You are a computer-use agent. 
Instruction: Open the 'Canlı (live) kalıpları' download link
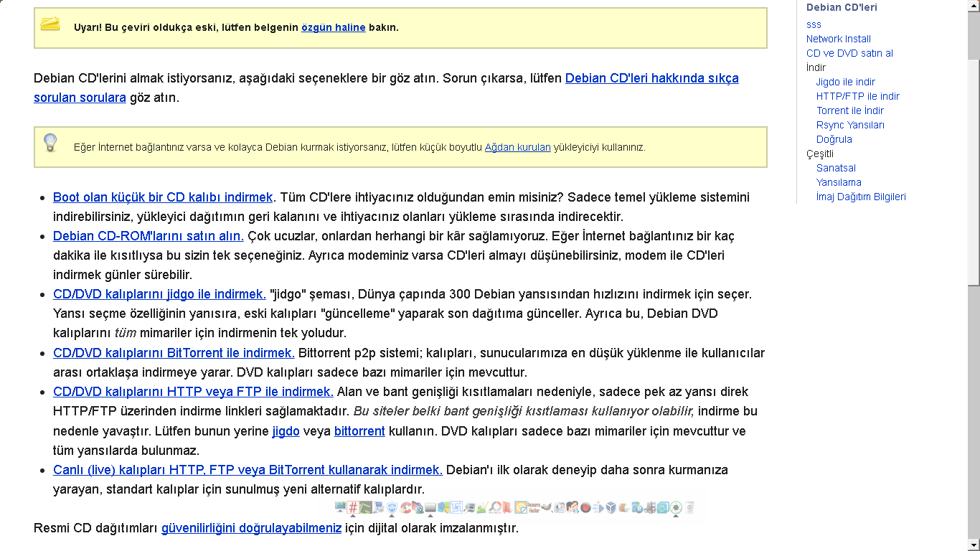pos(248,470)
